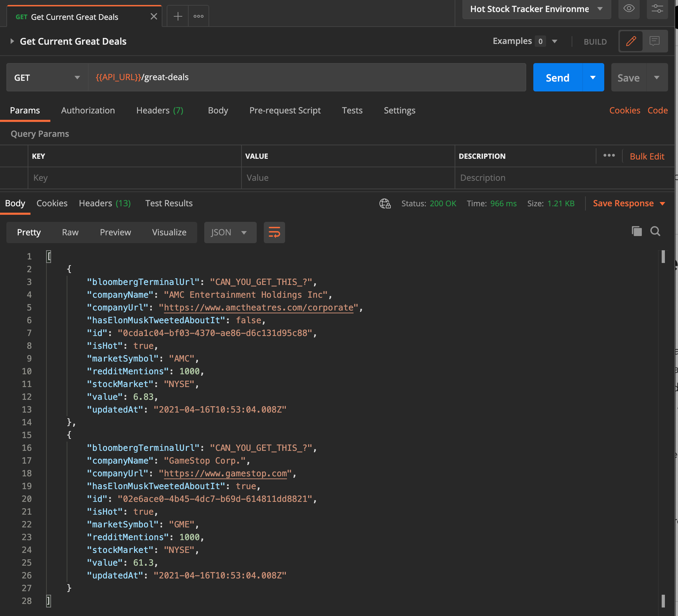This screenshot has height=616, width=678.
Task: Open tab options three-dot menu
Action: [x=199, y=16]
